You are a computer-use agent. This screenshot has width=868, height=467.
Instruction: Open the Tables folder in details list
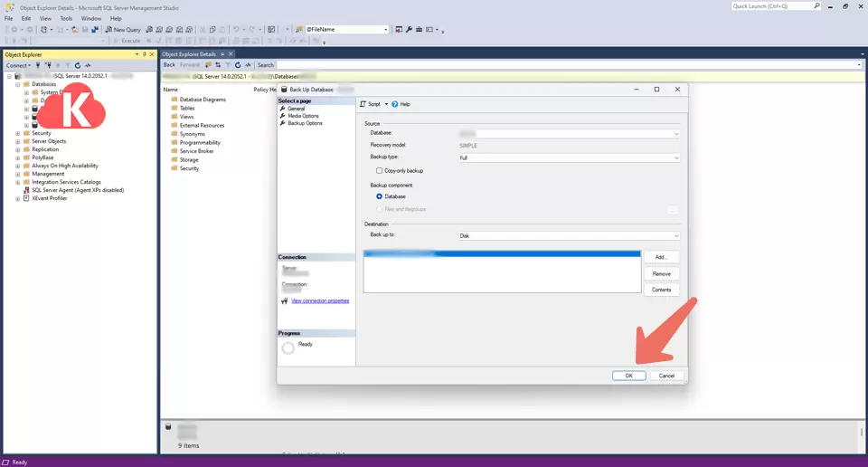coord(186,108)
